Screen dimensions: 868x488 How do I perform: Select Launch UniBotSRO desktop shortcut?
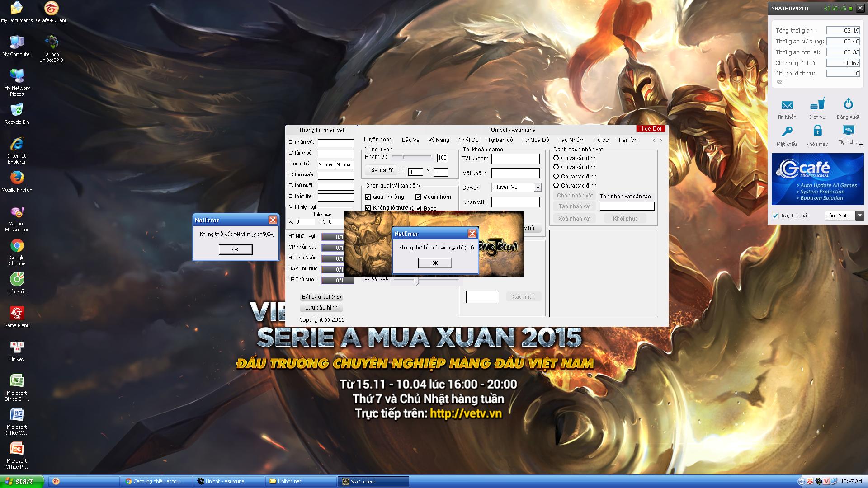click(51, 49)
